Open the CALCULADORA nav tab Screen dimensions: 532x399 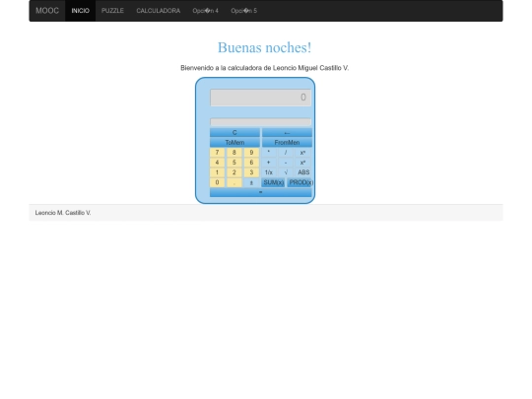pyautogui.click(x=158, y=11)
